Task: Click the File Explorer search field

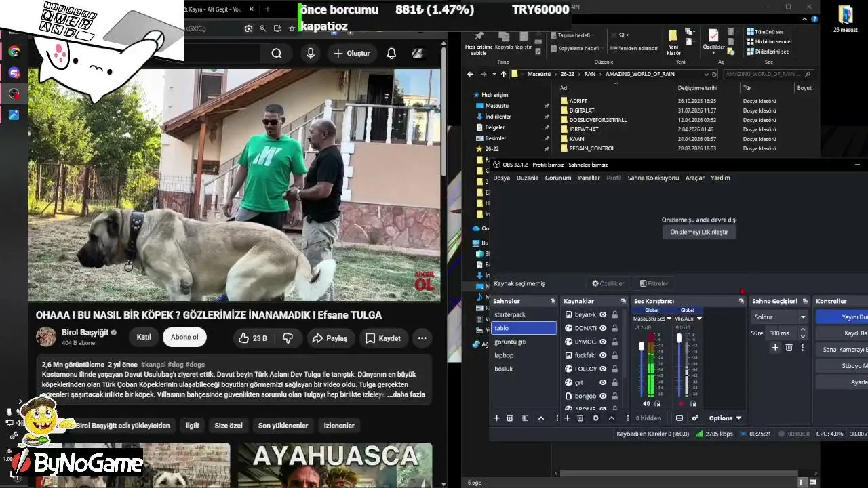Action: [768, 74]
